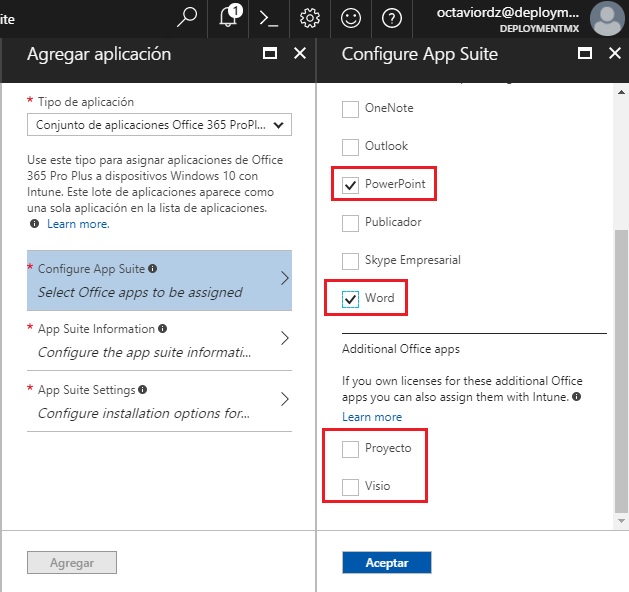This screenshot has width=629, height=592.
Task: Open the Tipo de aplicación dropdown
Action: tap(160, 125)
